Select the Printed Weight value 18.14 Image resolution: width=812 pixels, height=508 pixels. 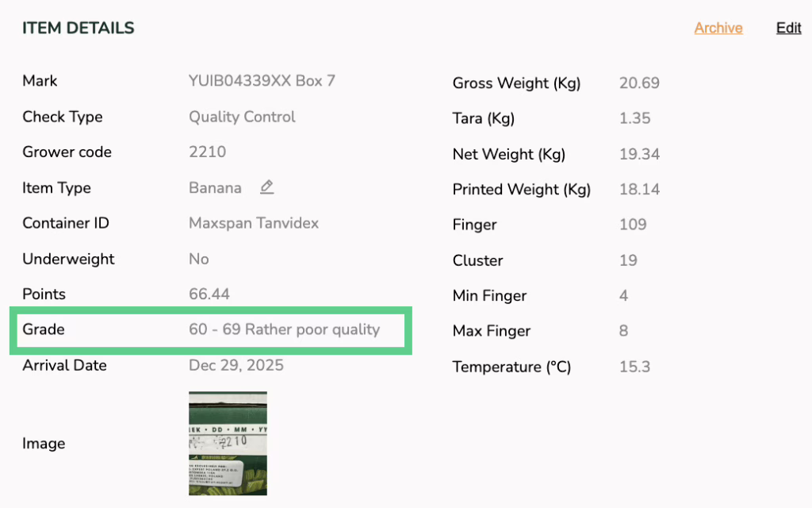639,190
